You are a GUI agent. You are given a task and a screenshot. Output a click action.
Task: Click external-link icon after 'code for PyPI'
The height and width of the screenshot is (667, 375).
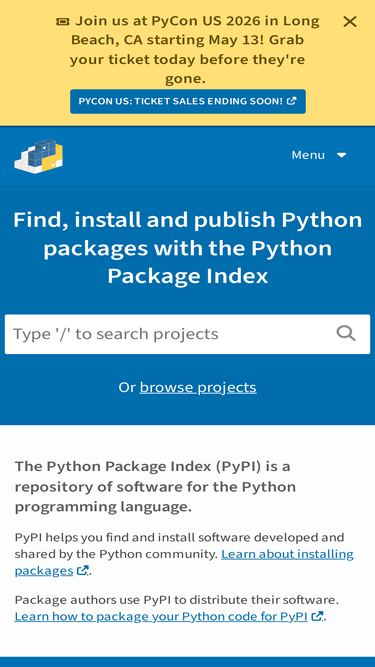[317, 616]
